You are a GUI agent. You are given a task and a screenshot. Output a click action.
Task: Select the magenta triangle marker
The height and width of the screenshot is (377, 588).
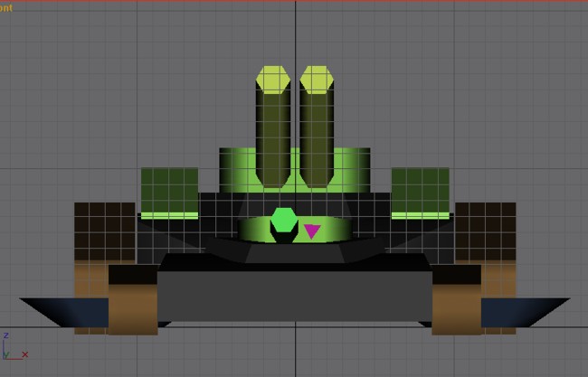(x=311, y=231)
